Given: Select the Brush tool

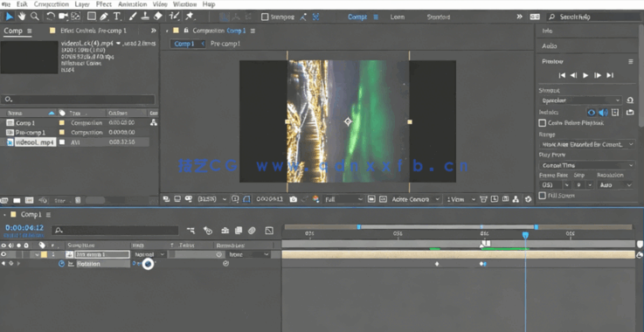Looking at the screenshot, I should (x=133, y=17).
